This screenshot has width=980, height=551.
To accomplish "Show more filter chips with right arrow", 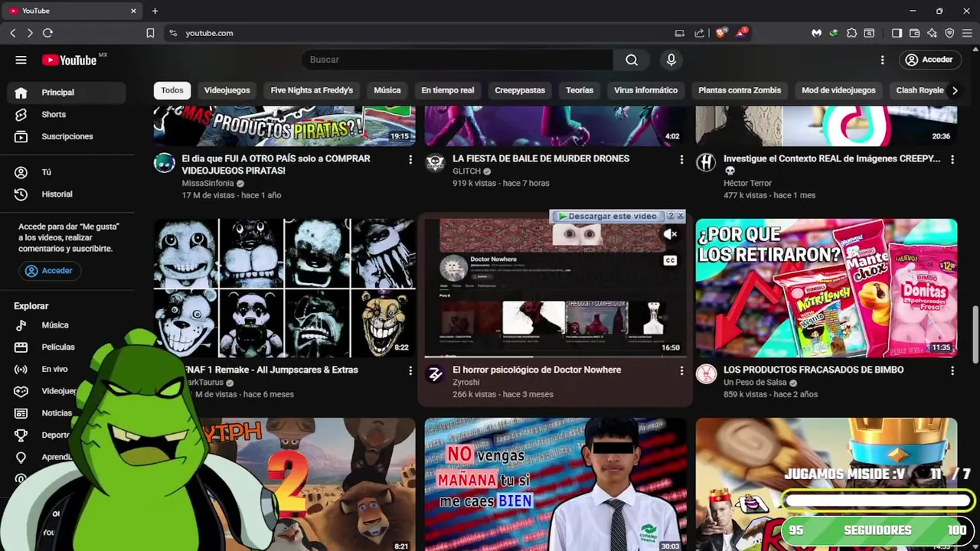I will coord(954,90).
